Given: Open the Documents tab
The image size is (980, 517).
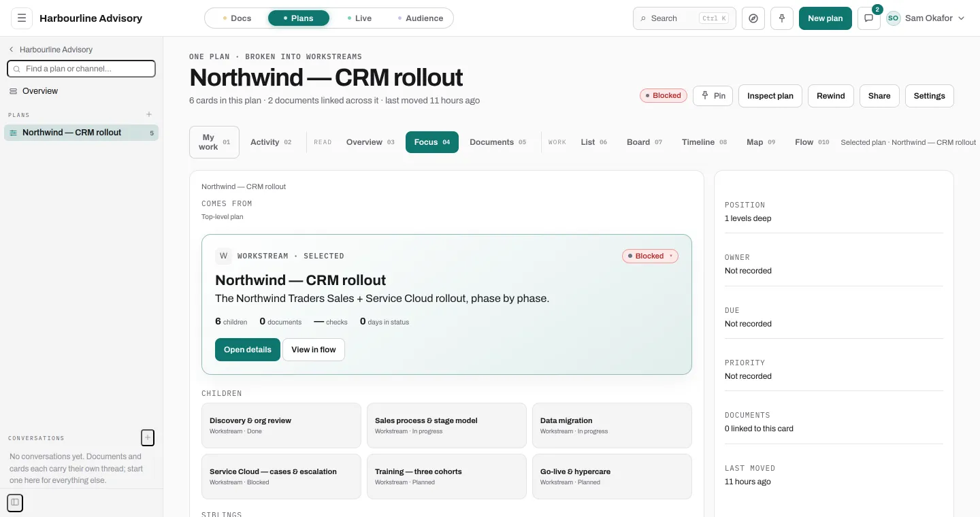Looking at the screenshot, I should tap(498, 142).
